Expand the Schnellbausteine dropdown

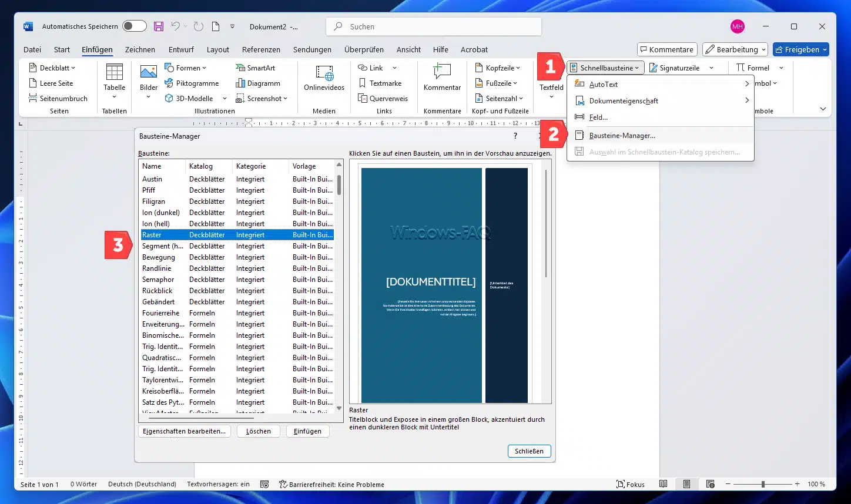click(606, 68)
